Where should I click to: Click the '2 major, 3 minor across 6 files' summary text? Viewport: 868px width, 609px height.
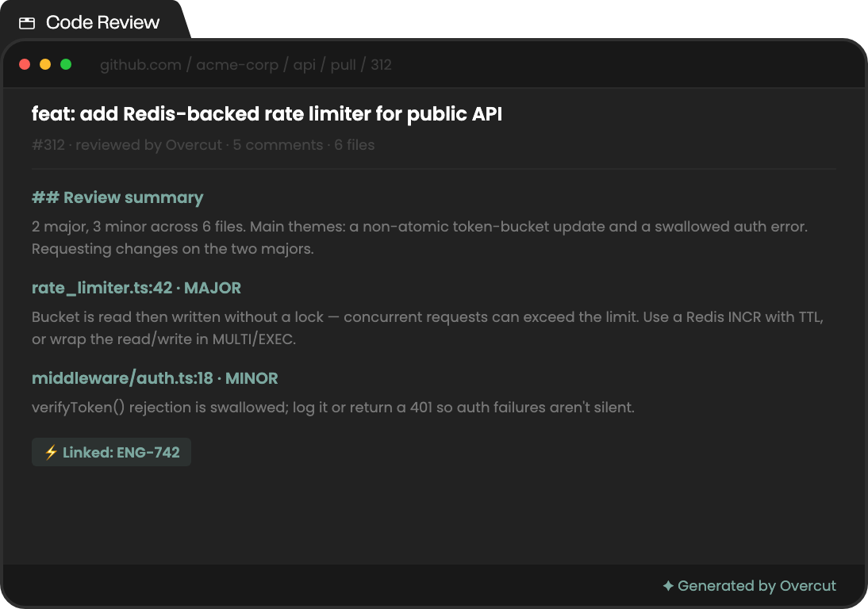420,237
